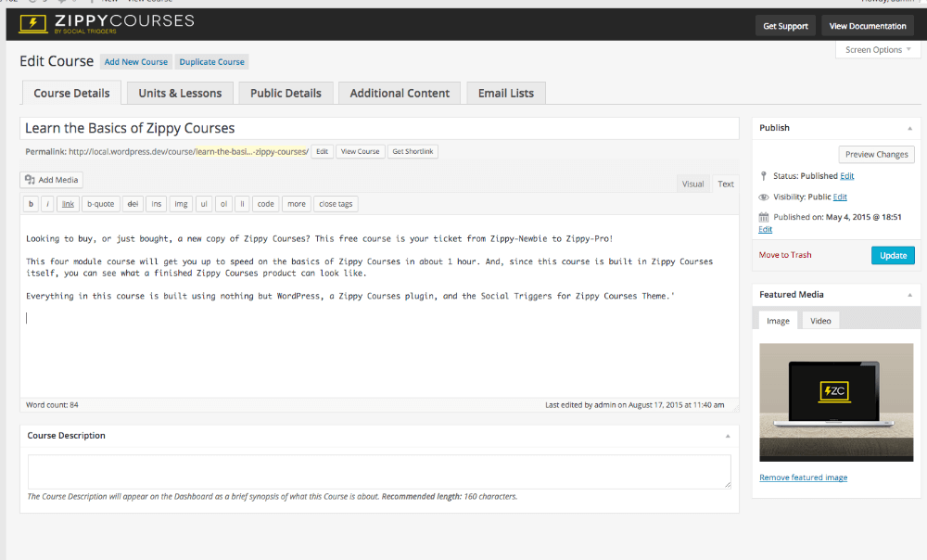This screenshot has width=927, height=560.
Task: Click Add New Course
Action: coord(136,61)
